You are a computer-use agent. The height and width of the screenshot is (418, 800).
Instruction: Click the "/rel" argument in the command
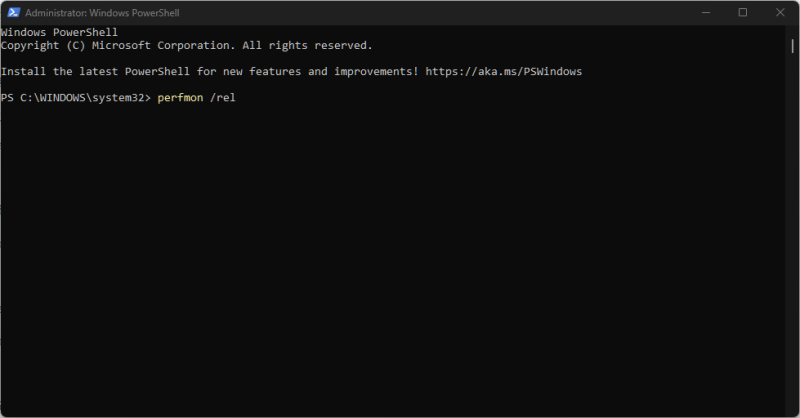(223, 98)
